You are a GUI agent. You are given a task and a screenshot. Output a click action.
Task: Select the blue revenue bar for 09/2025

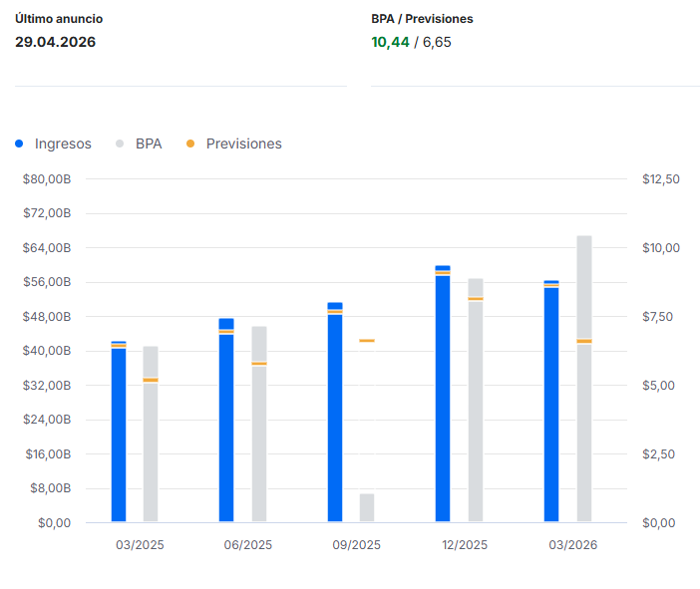click(335, 412)
